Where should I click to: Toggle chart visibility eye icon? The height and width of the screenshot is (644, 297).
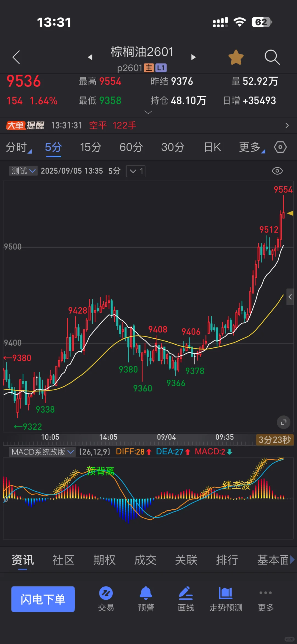(x=277, y=171)
